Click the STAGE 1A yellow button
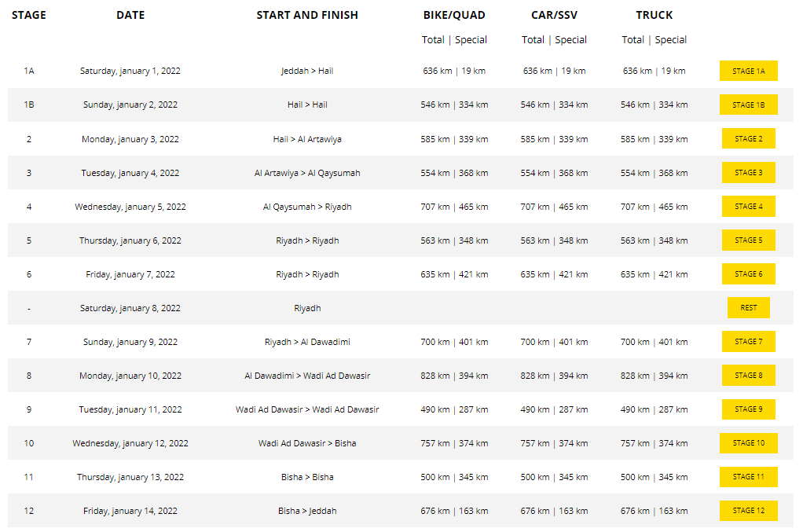Viewport: 803px width, 532px height. pos(748,71)
